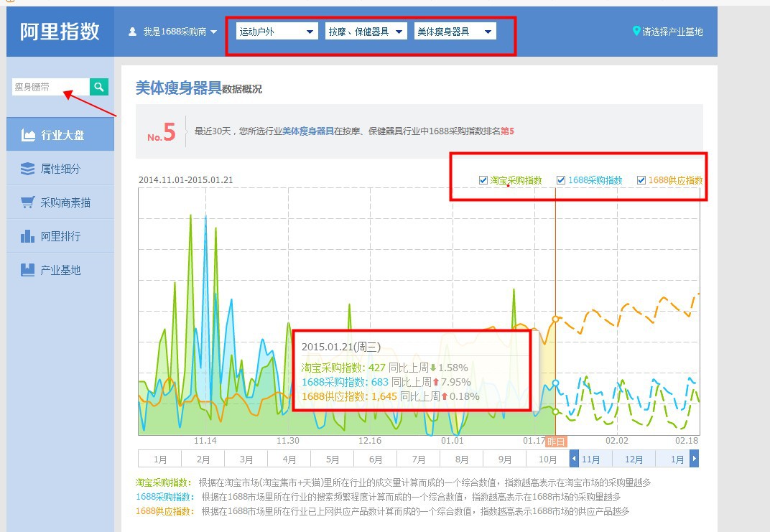
Task: Click the green search magnifier button
Action: tap(98, 87)
